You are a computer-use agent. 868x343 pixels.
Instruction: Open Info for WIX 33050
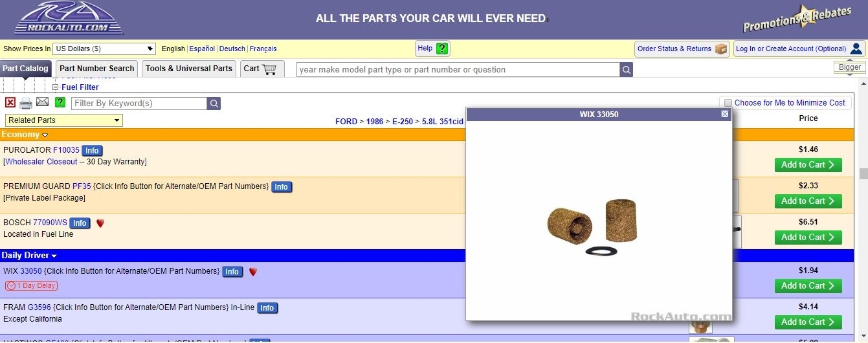(233, 272)
